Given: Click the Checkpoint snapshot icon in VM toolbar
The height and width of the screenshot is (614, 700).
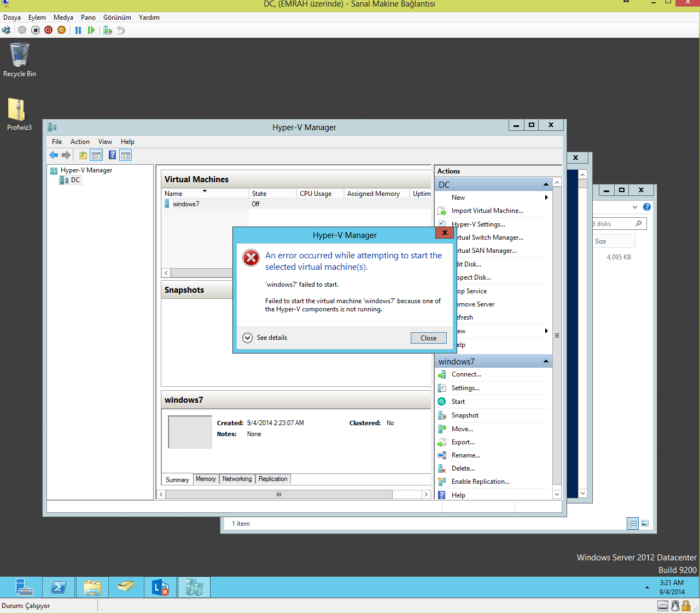Looking at the screenshot, I should [108, 30].
